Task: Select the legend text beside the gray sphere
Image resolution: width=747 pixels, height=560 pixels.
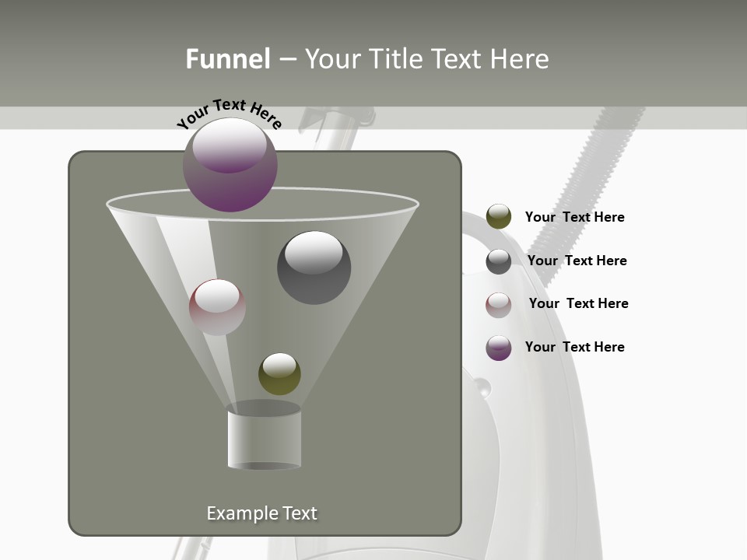Action: pos(577,261)
